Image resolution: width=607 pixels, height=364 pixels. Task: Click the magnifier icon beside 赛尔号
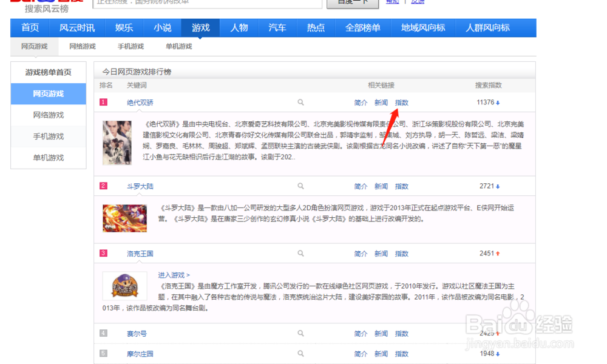(300, 333)
